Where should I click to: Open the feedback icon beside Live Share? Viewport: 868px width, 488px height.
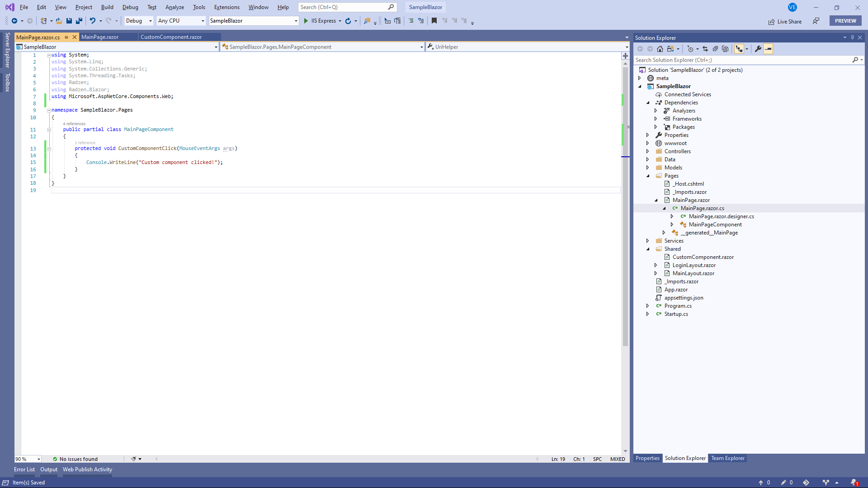(x=816, y=21)
